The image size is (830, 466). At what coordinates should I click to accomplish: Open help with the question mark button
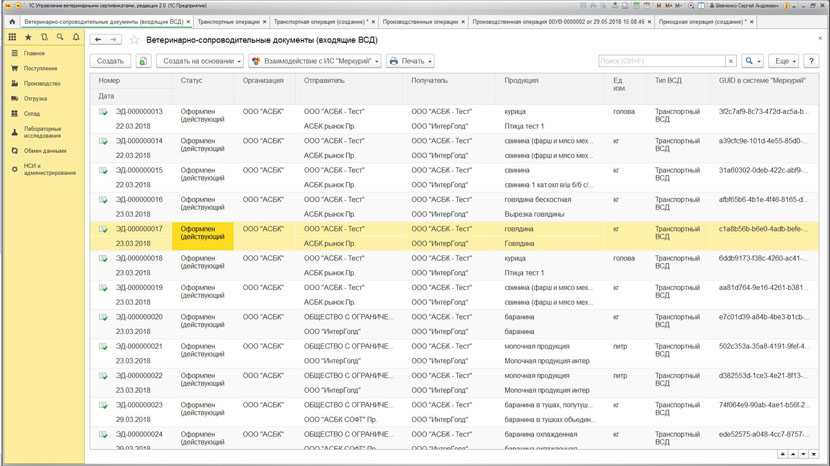[x=811, y=61]
